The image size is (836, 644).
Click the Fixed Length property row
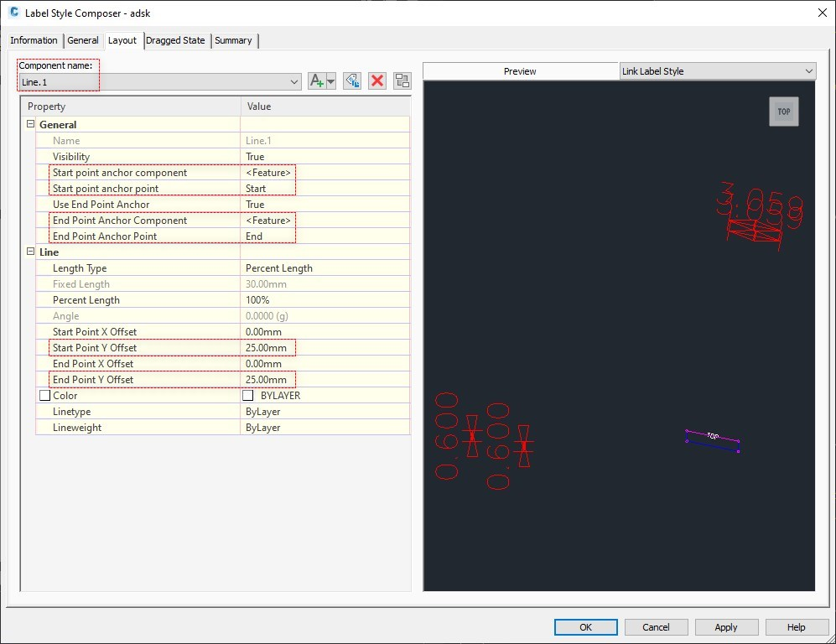(x=222, y=284)
